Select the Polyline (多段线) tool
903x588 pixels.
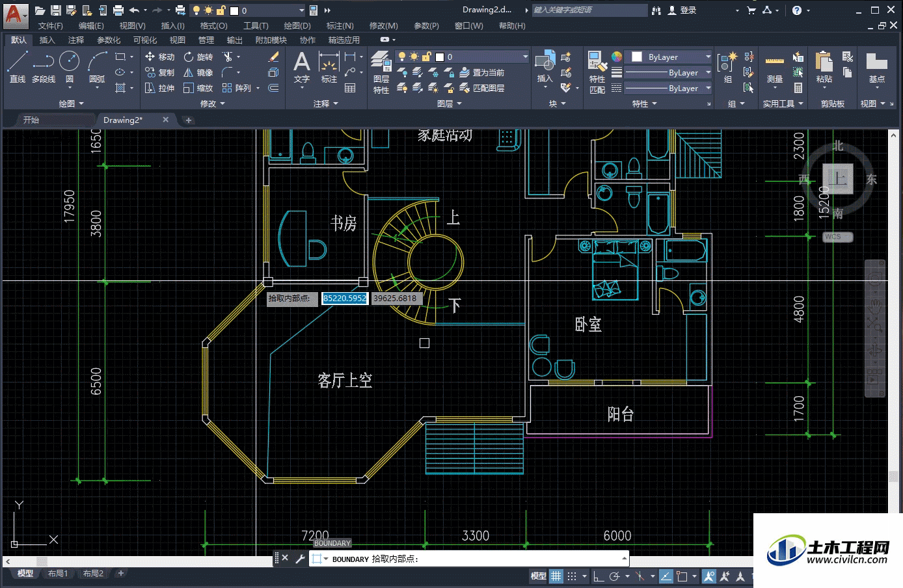pyautogui.click(x=44, y=68)
